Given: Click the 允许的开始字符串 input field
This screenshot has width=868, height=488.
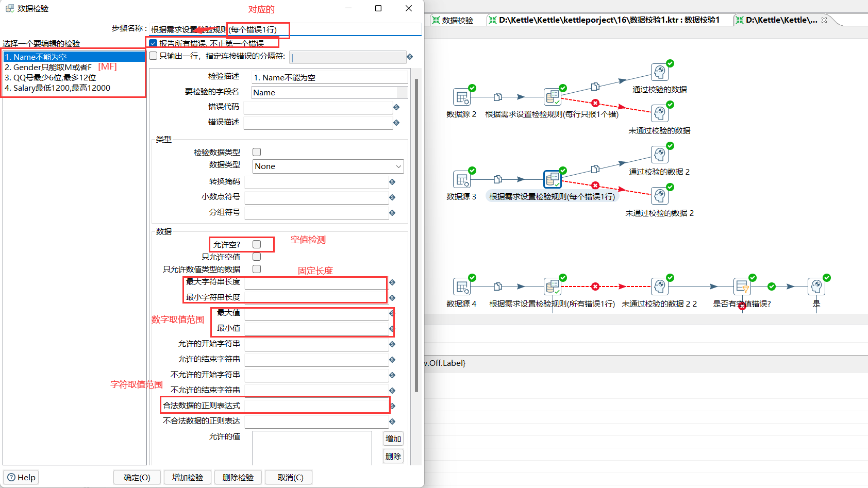Looking at the screenshot, I should coord(316,344).
